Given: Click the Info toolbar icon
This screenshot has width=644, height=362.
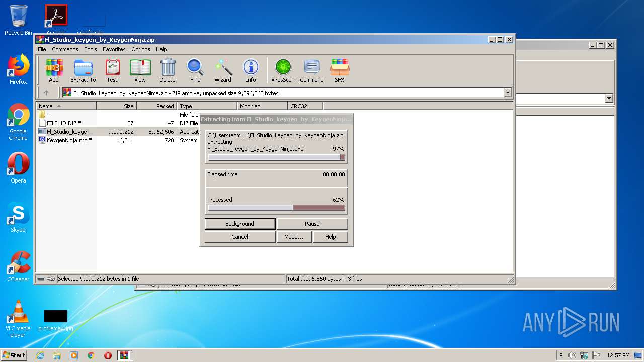Looking at the screenshot, I should point(251,70).
